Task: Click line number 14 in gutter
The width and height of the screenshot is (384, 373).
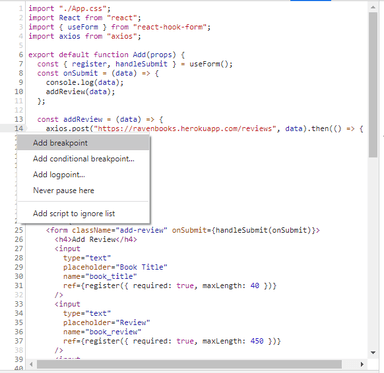Action: tap(19, 128)
